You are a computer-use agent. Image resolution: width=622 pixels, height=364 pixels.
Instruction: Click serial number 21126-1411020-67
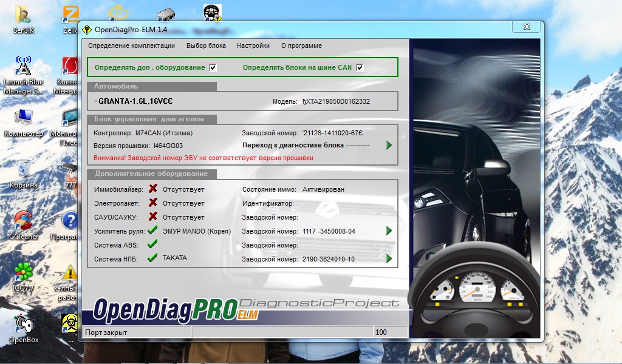point(332,133)
